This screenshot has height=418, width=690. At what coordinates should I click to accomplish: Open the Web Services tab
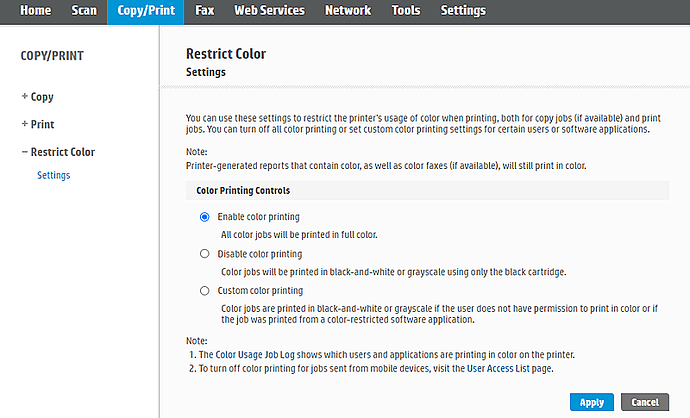[x=269, y=11]
